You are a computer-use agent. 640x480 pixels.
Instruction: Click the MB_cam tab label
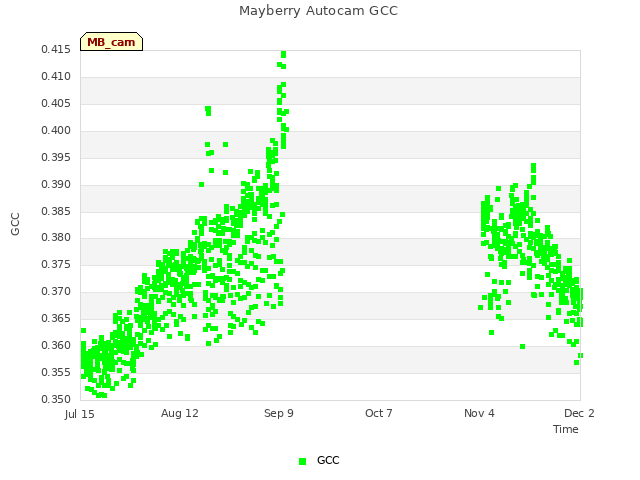[x=111, y=42]
